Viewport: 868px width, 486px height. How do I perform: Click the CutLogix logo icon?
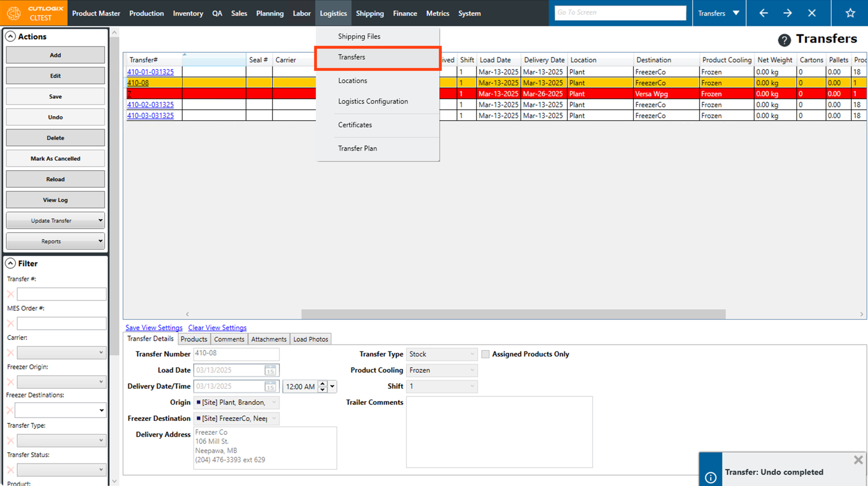pyautogui.click(x=14, y=13)
